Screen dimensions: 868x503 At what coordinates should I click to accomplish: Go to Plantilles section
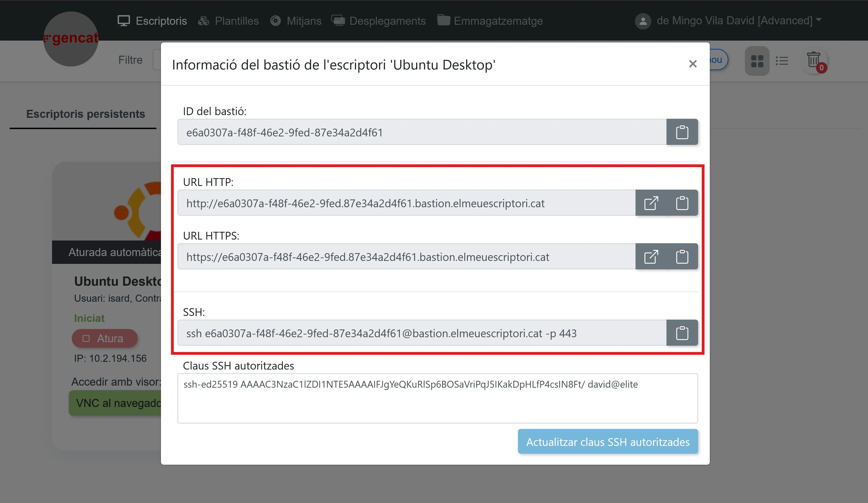(x=228, y=21)
